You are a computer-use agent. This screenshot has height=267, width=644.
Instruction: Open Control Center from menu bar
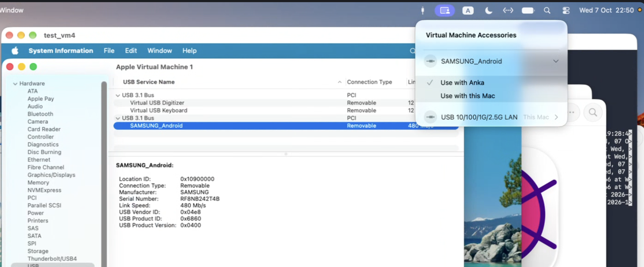566,11
